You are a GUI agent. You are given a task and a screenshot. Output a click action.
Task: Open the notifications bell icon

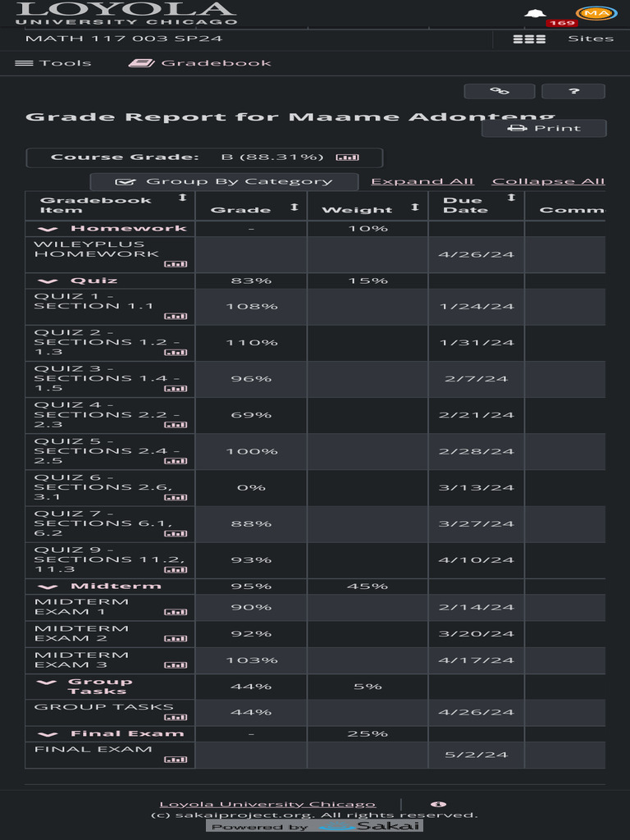[536, 13]
